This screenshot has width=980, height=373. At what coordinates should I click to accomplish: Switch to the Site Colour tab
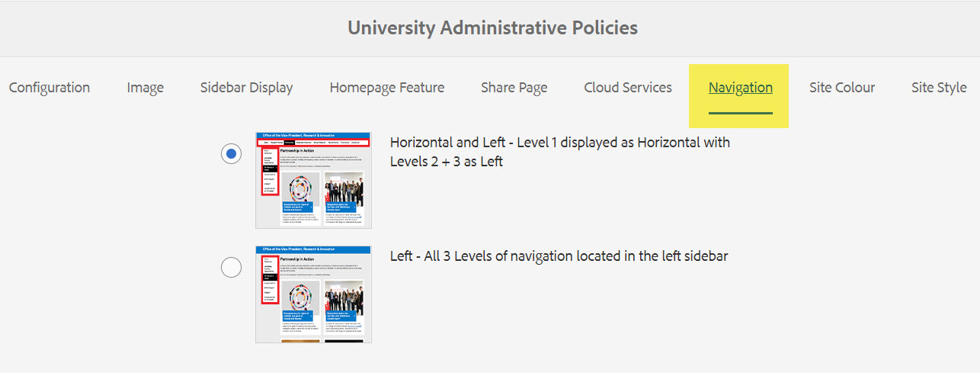click(842, 88)
